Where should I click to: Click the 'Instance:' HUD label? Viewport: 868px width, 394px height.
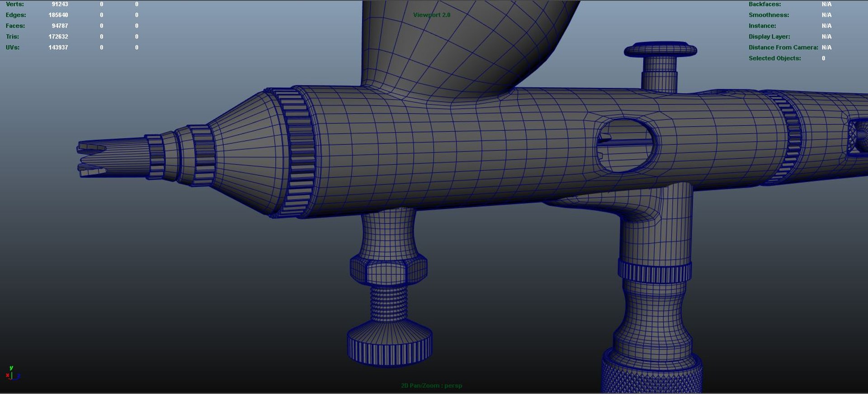tap(762, 26)
